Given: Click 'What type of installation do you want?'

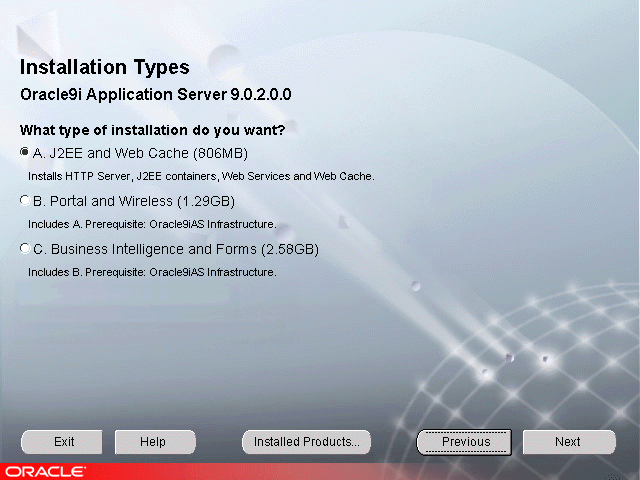Looking at the screenshot, I should [152, 130].
